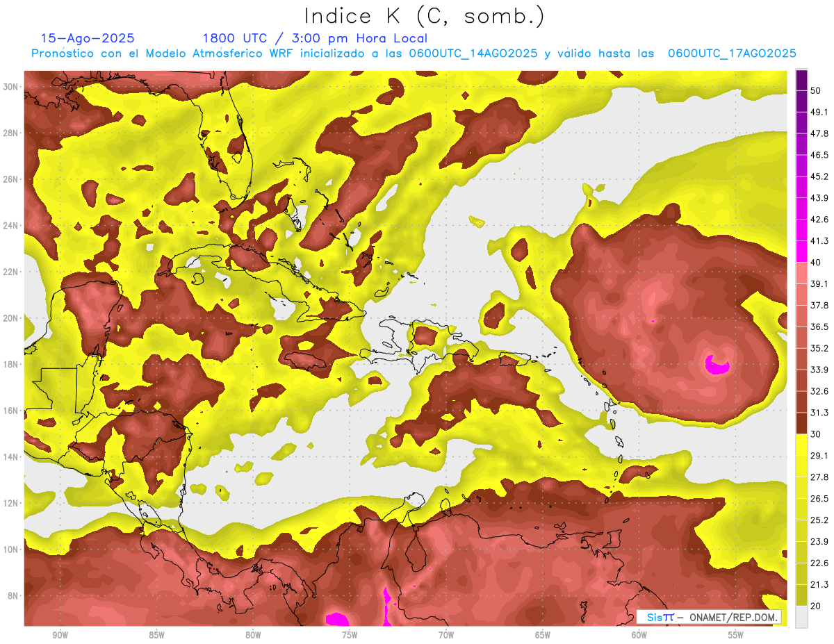Click the '85W' longitude label
Viewport: 834px width, 644px height.
point(156,635)
